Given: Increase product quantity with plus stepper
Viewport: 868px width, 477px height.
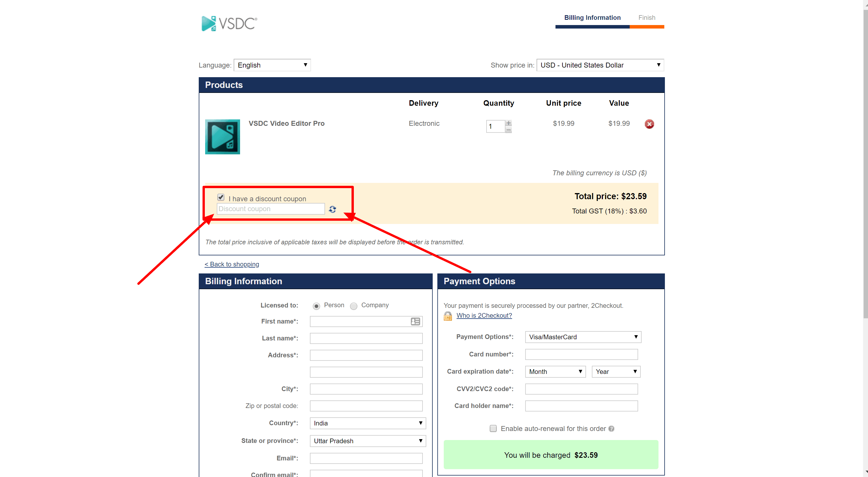Looking at the screenshot, I should [x=508, y=123].
